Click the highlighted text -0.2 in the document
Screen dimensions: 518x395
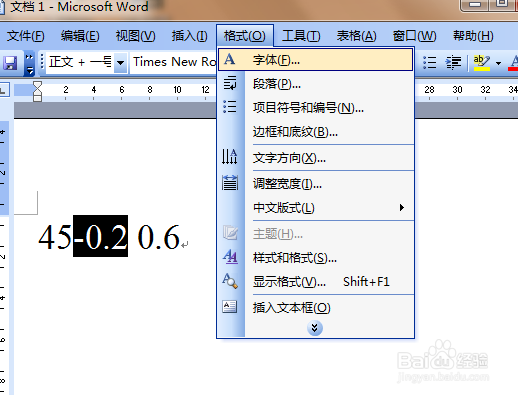101,236
